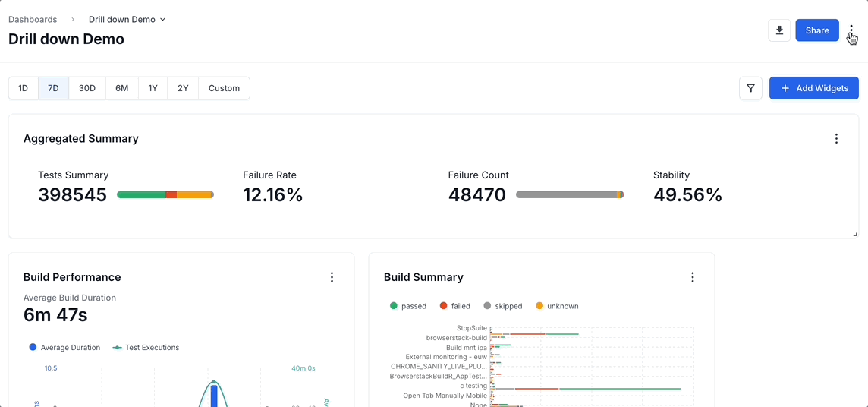Open Aggregated Summary widget kebab menu
Viewport: 868px width, 407px height.
click(836, 139)
